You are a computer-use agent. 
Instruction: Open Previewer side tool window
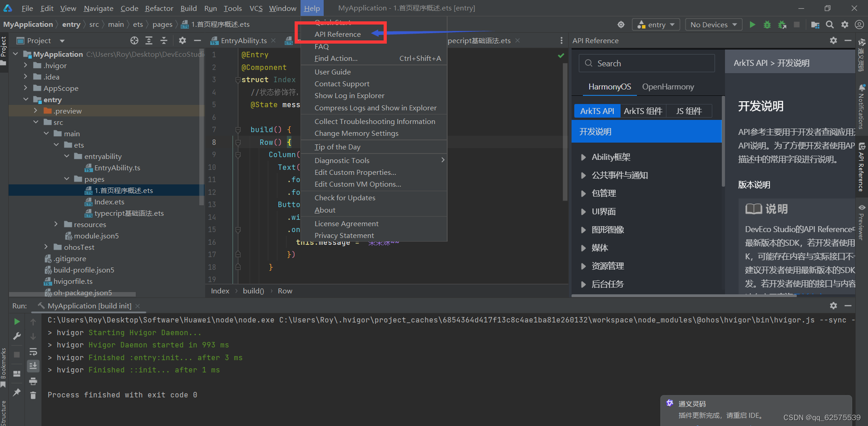861,222
